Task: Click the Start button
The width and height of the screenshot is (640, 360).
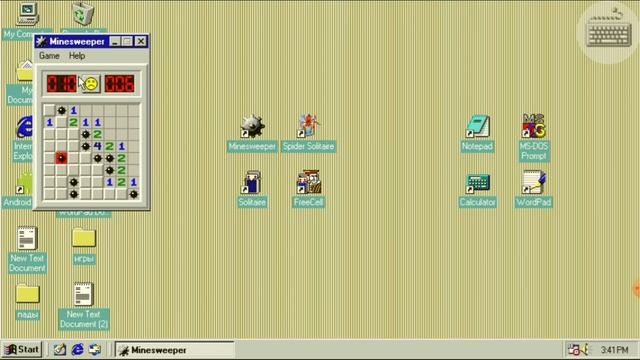Action: [x=22, y=350]
